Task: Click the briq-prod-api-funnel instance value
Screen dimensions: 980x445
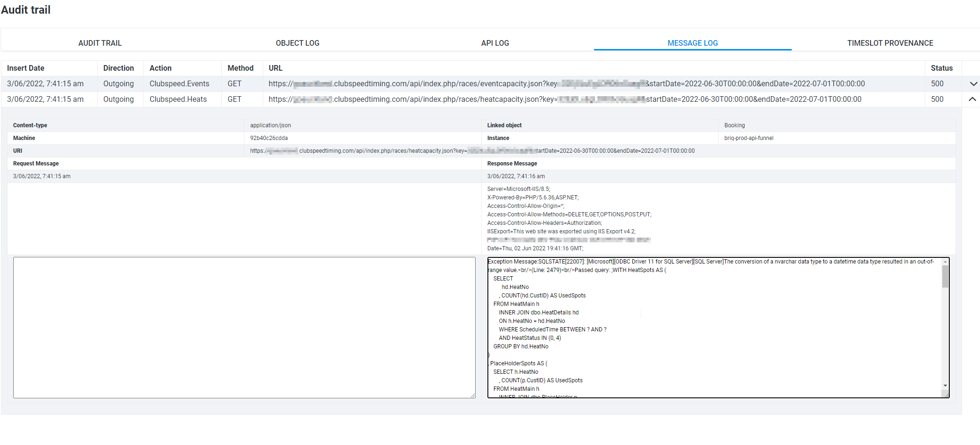Action: pos(749,138)
